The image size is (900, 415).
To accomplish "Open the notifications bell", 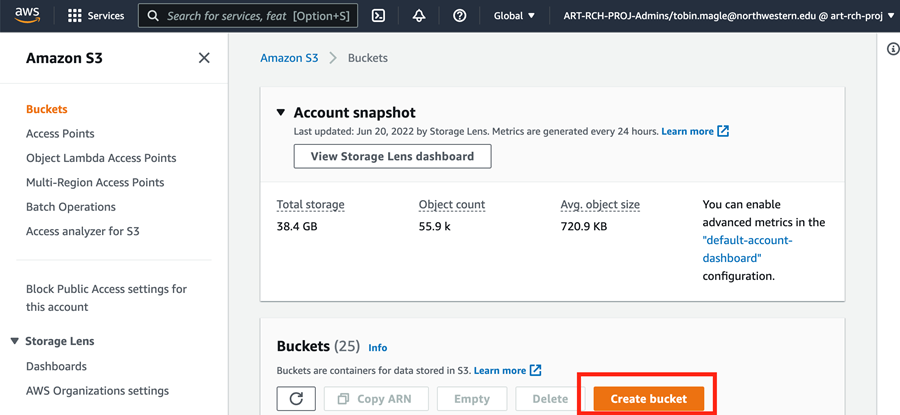I will click(x=418, y=16).
